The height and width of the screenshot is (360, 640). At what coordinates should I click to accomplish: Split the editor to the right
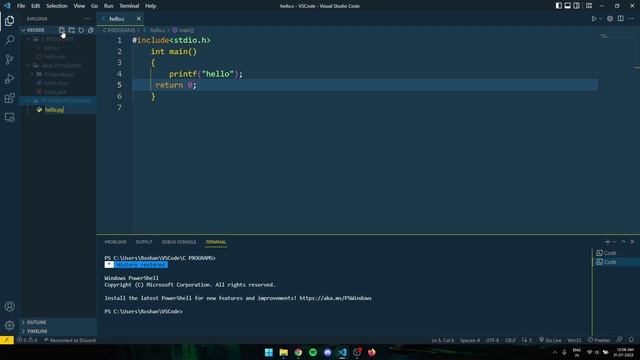click(x=620, y=19)
